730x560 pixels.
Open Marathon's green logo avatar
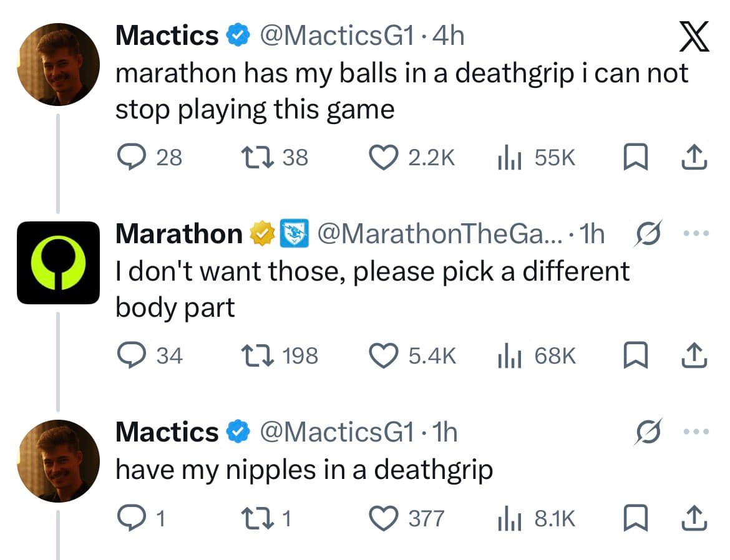click(58, 261)
